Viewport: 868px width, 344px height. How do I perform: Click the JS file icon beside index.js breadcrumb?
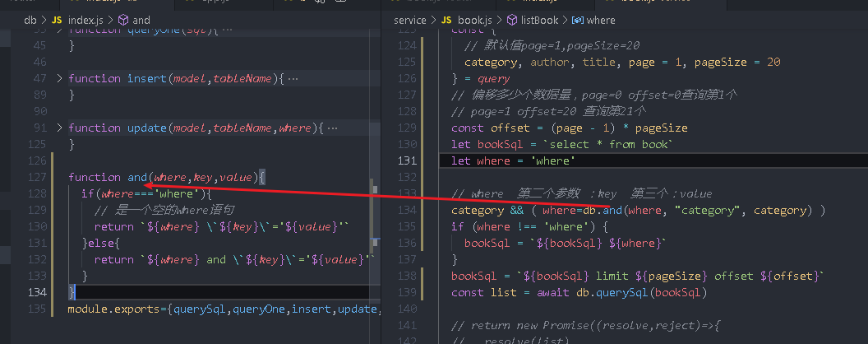[57, 20]
